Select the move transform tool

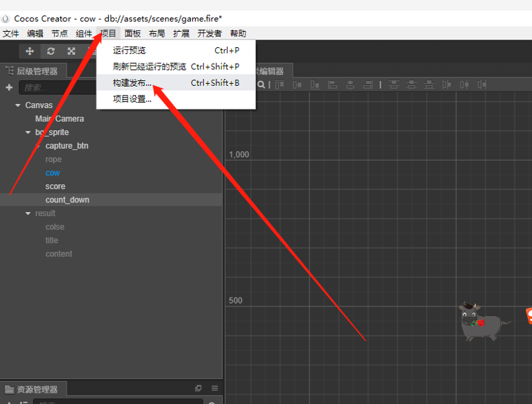click(x=30, y=51)
